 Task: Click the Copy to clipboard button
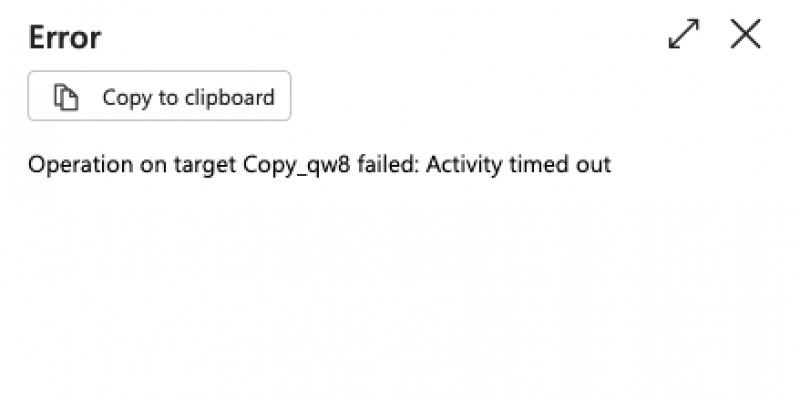(159, 96)
